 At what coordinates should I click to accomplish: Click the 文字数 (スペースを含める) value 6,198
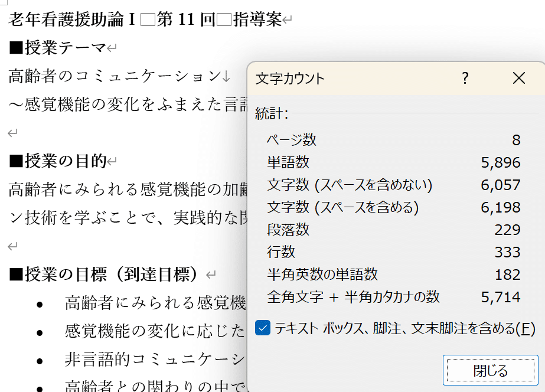[x=501, y=207]
